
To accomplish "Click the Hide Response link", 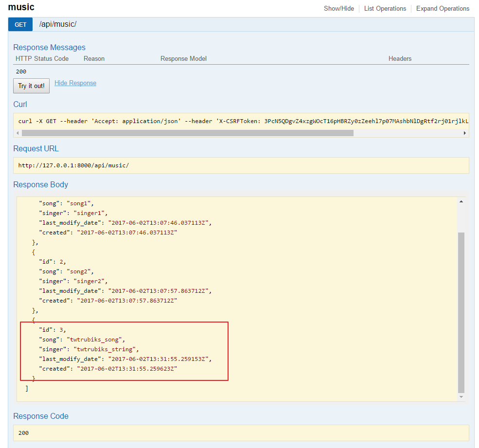I will (x=75, y=83).
